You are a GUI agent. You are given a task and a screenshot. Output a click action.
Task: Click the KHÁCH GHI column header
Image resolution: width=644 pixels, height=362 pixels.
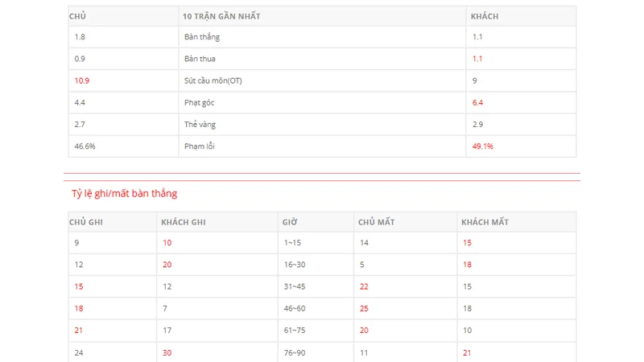[x=184, y=222]
